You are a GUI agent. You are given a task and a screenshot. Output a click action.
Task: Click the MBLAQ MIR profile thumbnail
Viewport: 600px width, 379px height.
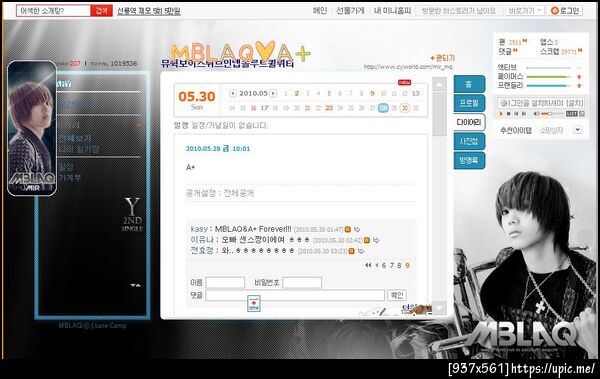pyautogui.click(x=32, y=128)
